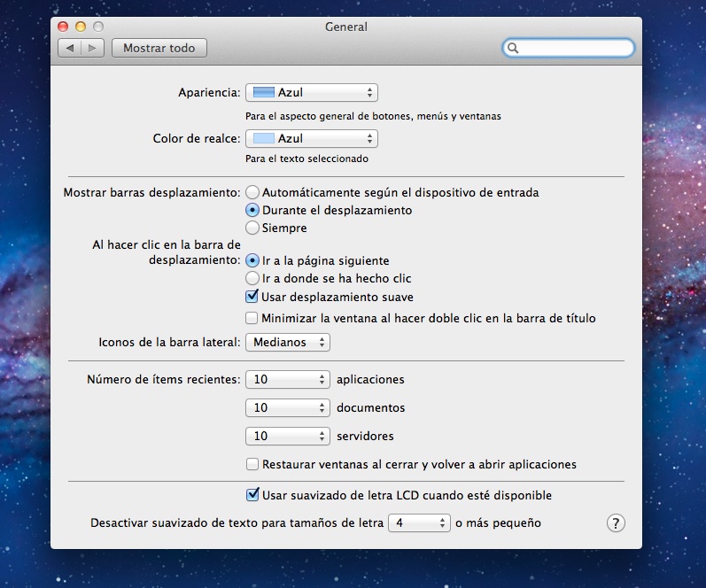Click the green zoom window button
This screenshot has height=588, width=706.
pyautogui.click(x=97, y=27)
